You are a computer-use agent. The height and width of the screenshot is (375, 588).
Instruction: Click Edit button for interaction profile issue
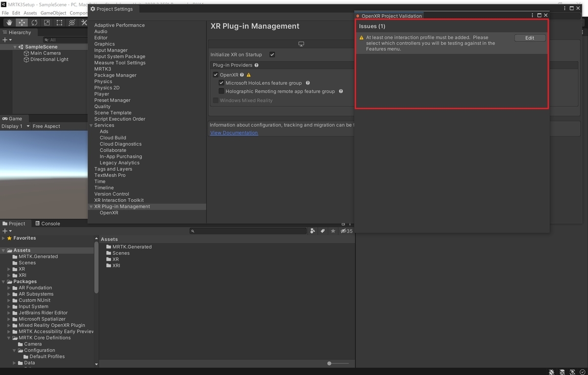pos(530,38)
